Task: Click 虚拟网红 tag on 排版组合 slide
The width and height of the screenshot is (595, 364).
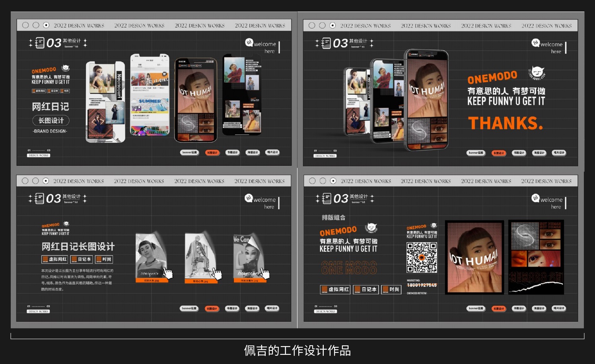Action: pos(335,289)
